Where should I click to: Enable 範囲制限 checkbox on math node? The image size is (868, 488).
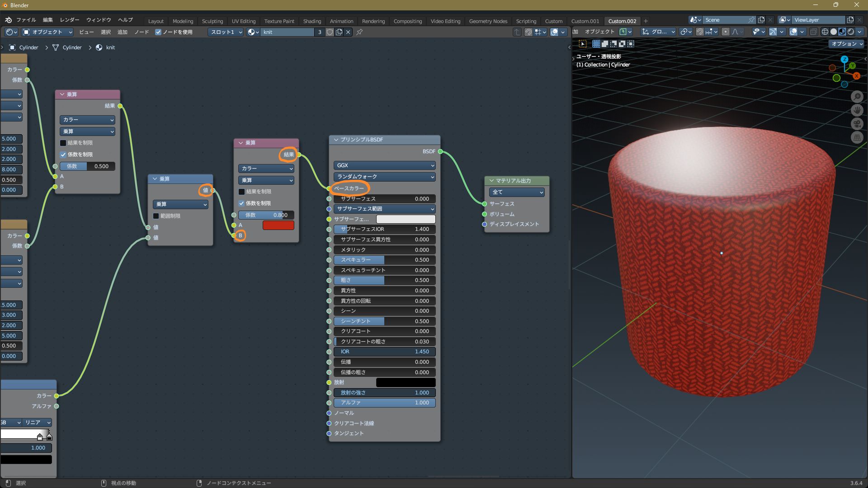coord(156,216)
